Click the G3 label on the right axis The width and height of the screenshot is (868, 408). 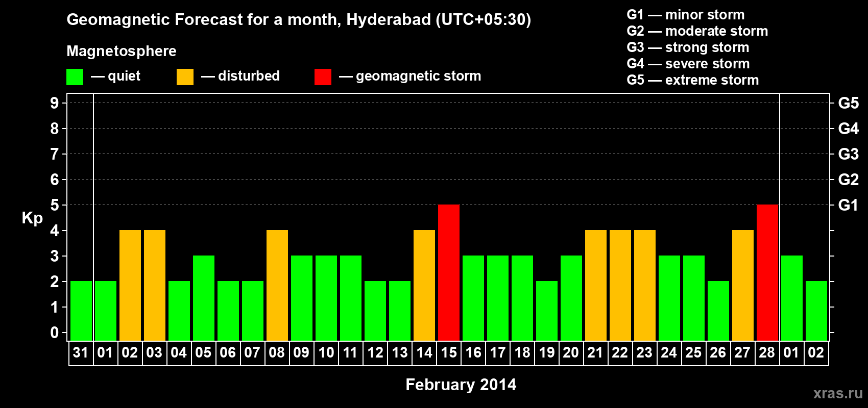point(849,154)
